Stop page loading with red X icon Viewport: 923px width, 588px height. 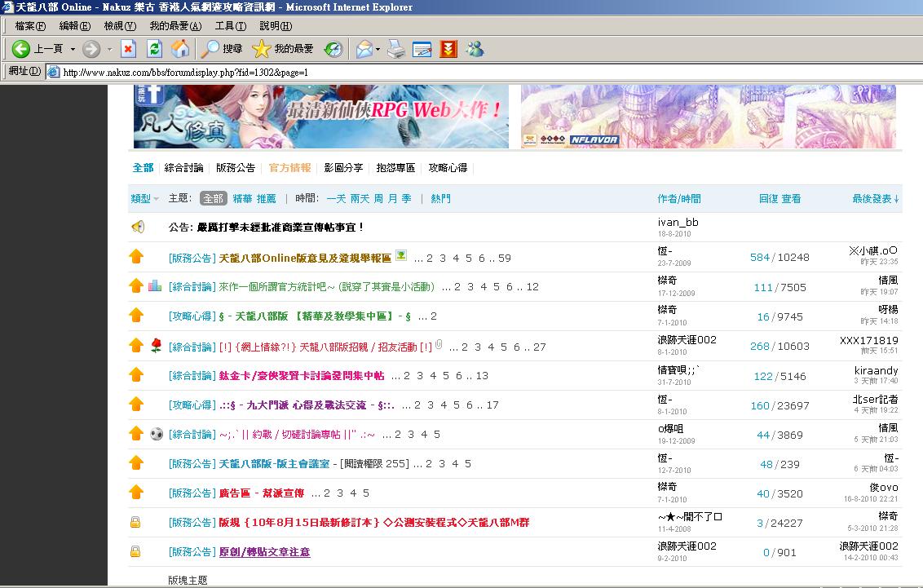click(x=128, y=49)
